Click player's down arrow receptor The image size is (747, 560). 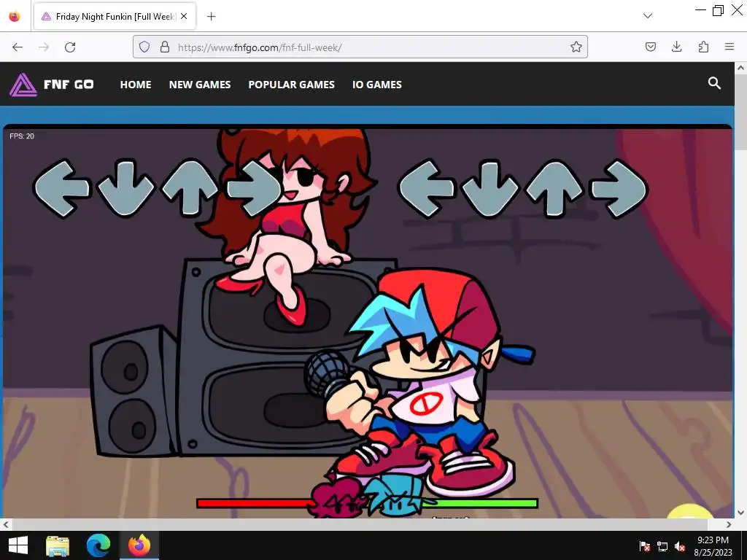click(x=490, y=189)
